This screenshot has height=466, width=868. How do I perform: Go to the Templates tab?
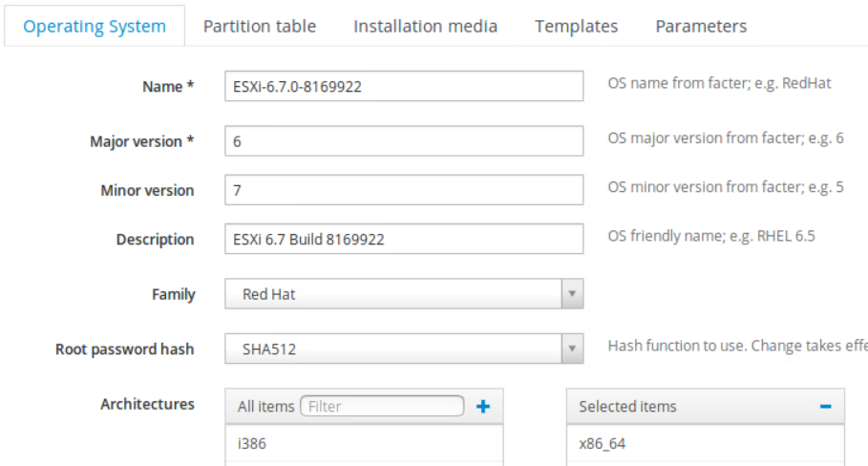click(x=576, y=26)
